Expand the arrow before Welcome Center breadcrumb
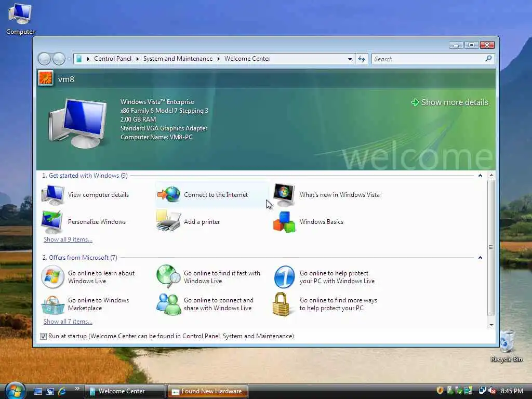 tap(219, 59)
